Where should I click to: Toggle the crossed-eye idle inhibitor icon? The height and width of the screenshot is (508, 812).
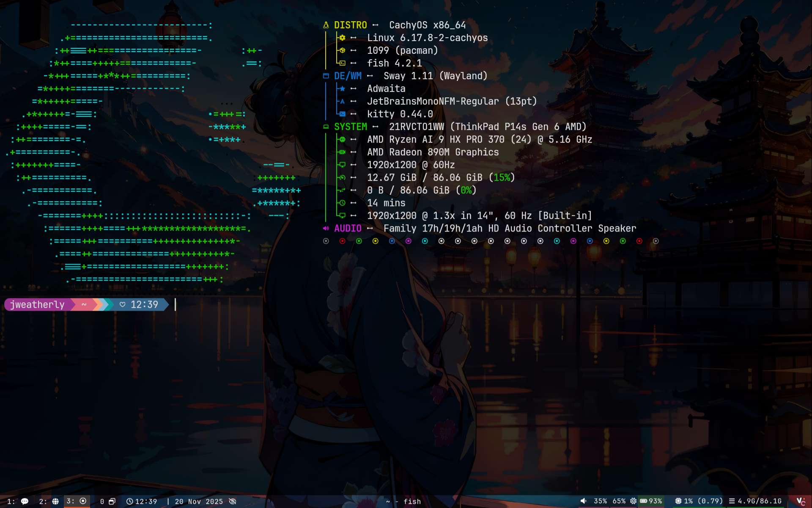pyautogui.click(x=233, y=501)
